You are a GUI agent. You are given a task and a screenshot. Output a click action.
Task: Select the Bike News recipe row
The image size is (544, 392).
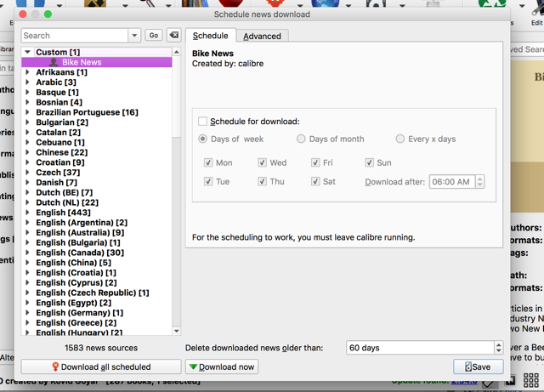coord(96,62)
